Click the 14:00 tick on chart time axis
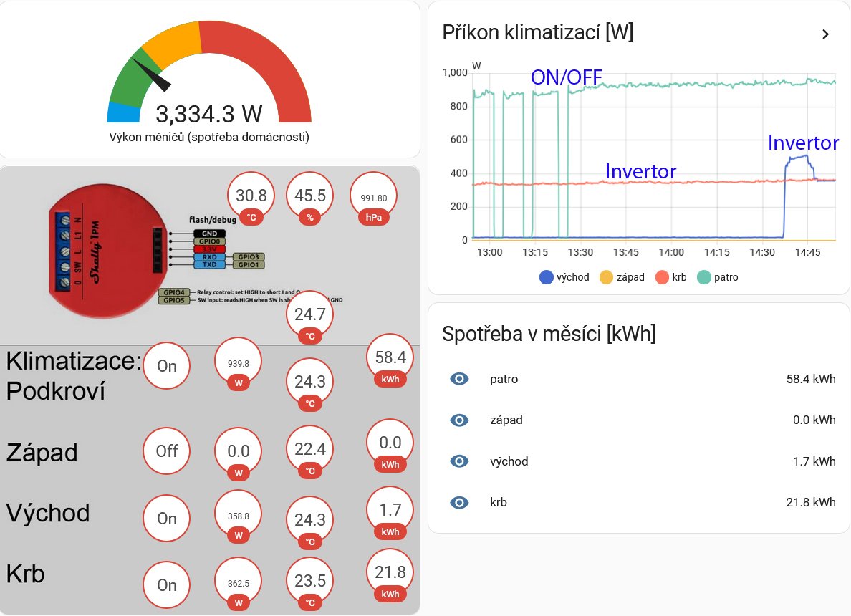This screenshot has height=616, width=851. [671, 252]
